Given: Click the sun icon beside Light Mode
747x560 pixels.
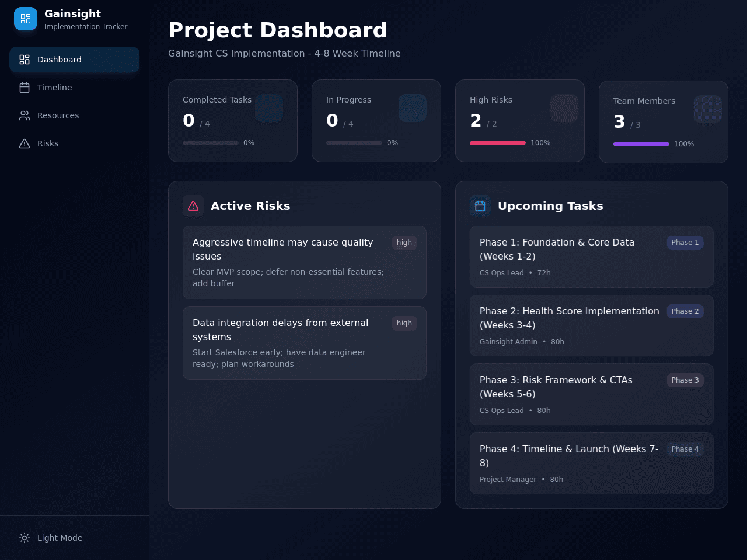Looking at the screenshot, I should pyautogui.click(x=25, y=538).
